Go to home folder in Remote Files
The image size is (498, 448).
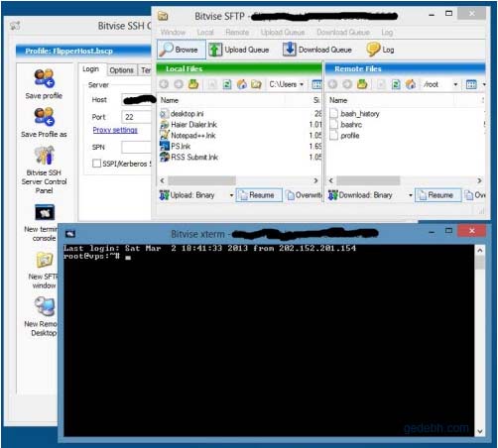(411, 84)
